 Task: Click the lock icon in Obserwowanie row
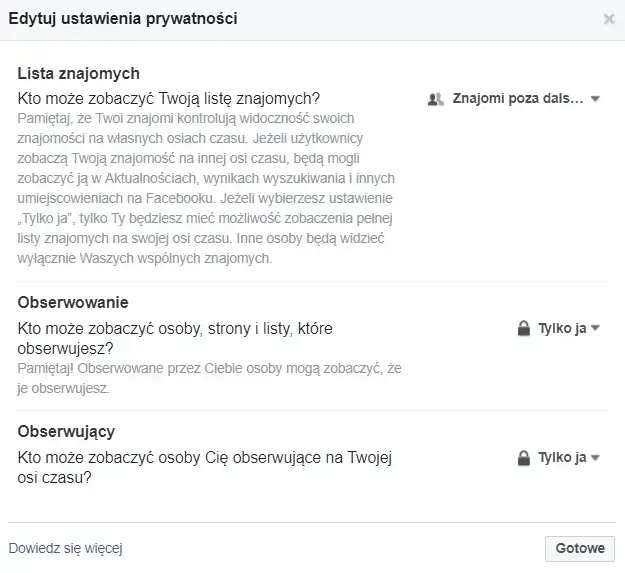[x=523, y=328]
